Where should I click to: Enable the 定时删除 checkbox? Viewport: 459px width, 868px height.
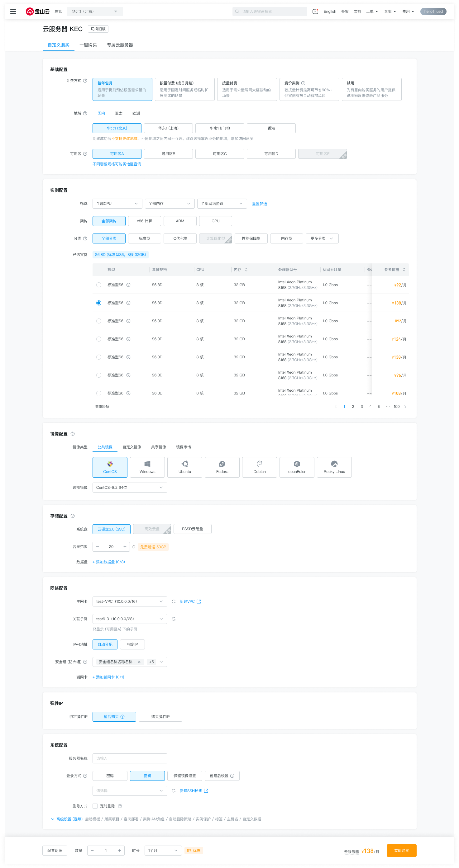pyautogui.click(x=95, y=806)
